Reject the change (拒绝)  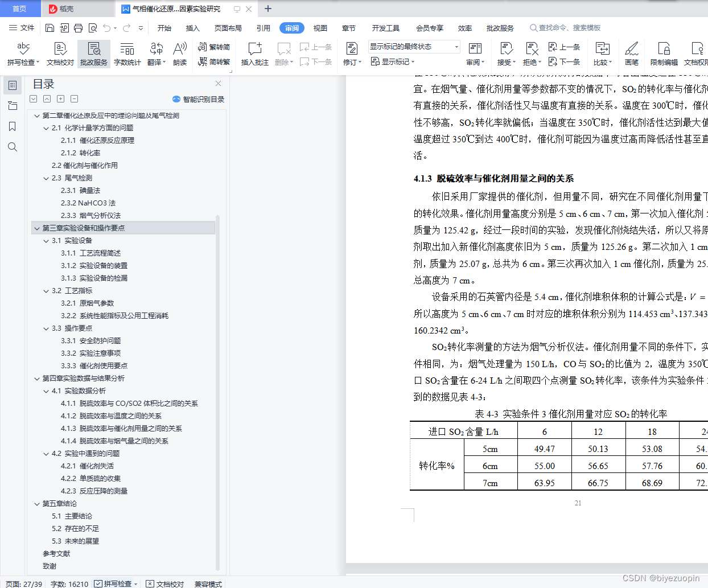click(532, 54)
